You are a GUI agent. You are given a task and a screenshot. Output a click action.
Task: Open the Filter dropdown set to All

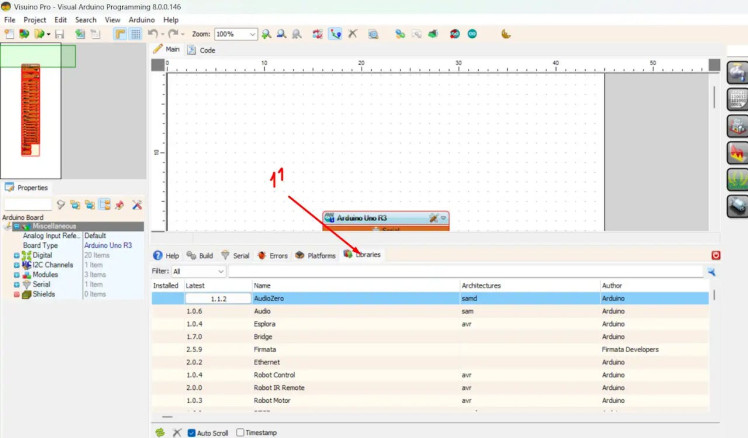point(198,271)
